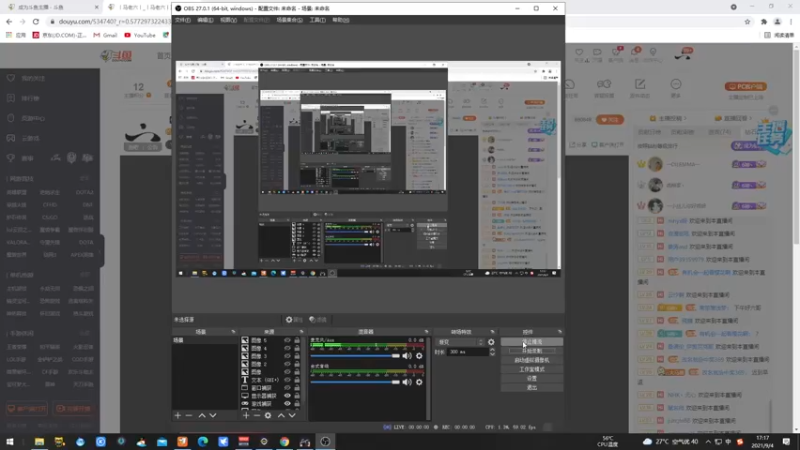The height and width of the screenshot is (450, 800).
Task: Remove the scene using the Scenes minus icon
Action: [x=189, y=416]
